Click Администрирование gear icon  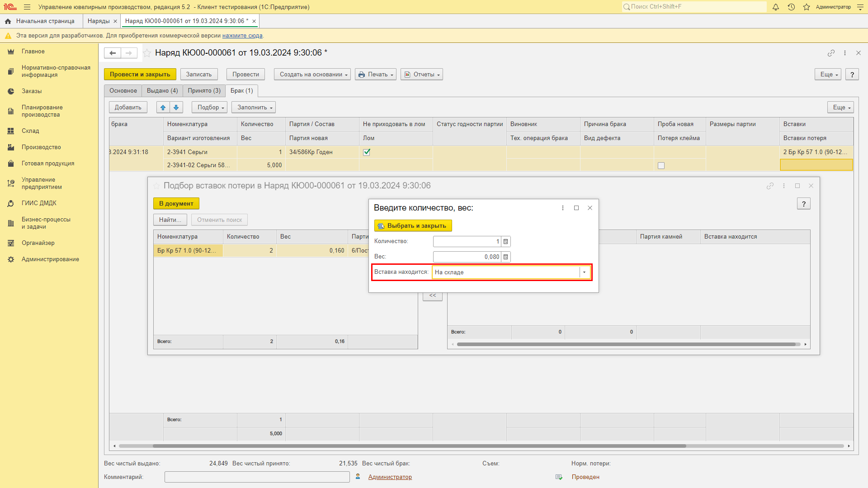coord(11,259)
